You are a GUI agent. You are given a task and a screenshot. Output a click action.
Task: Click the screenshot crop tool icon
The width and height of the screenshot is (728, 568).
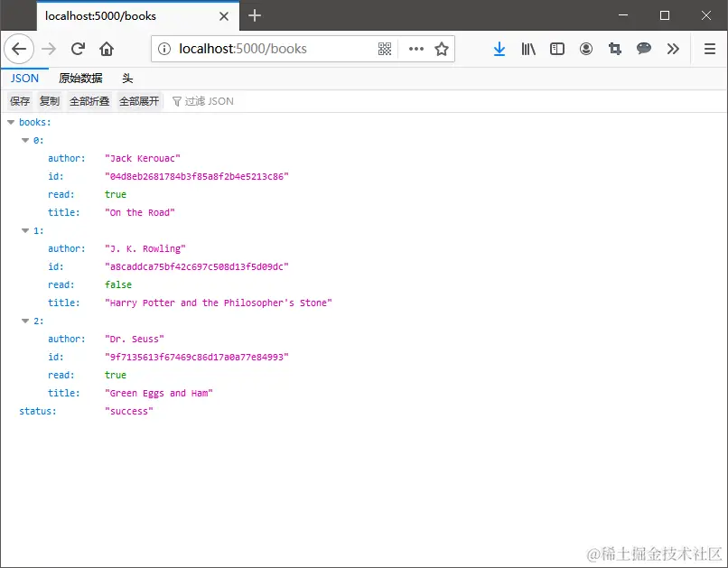[x=615, y=49]
